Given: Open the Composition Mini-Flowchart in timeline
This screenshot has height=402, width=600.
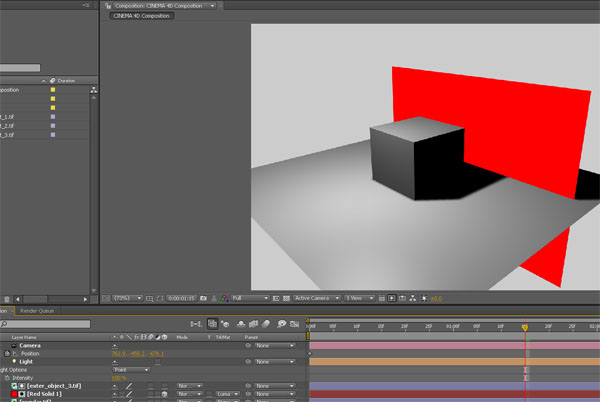Looking at the screenshot, I should tap(196, 324).
